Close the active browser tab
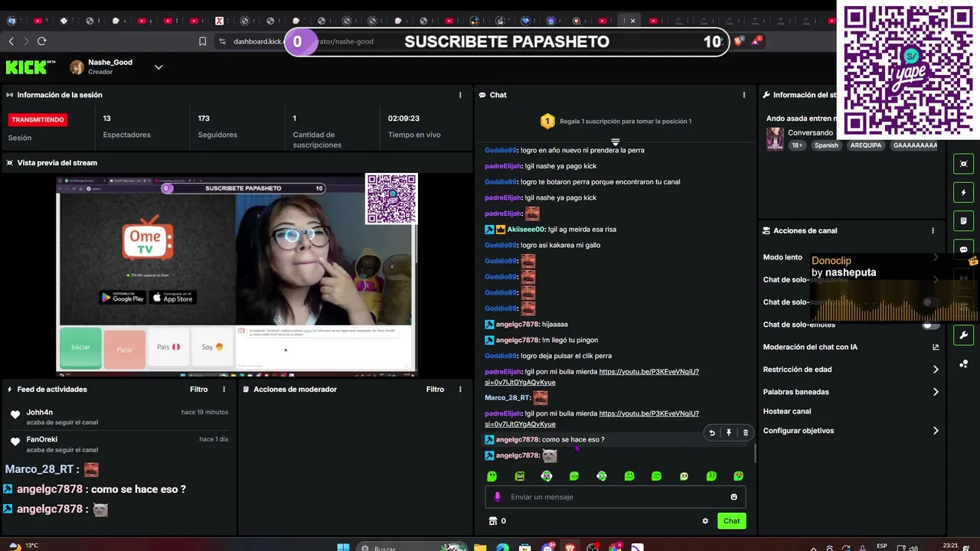Image resolution: width=980 pixels, height=551 pixels. 632,21
